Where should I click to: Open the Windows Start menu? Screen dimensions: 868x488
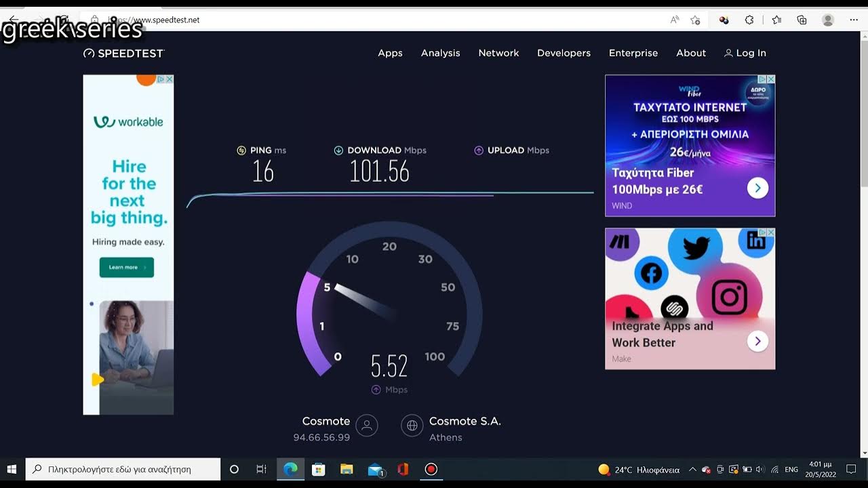pos(12,469)
